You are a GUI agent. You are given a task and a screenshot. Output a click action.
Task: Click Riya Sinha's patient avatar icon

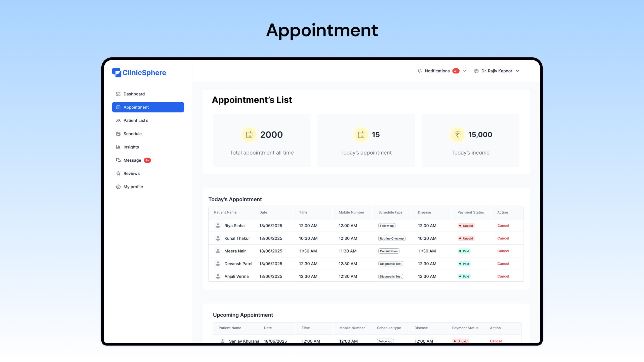218,225
